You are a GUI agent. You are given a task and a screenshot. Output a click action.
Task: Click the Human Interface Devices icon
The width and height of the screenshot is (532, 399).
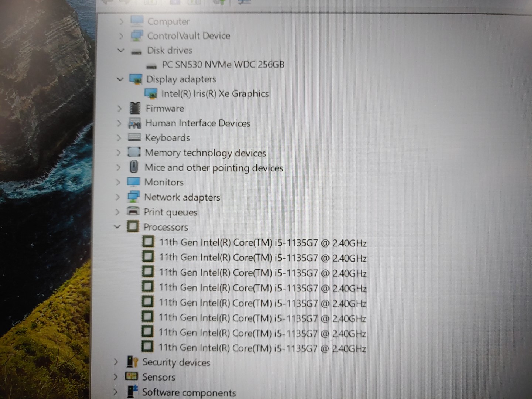tap(134, 123)
